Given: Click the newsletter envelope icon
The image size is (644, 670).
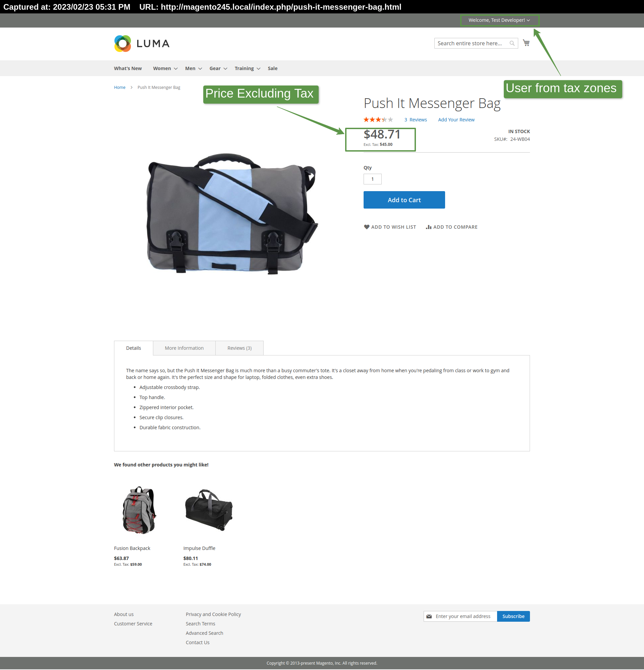Looking at the screenshot, I should 429,616.
